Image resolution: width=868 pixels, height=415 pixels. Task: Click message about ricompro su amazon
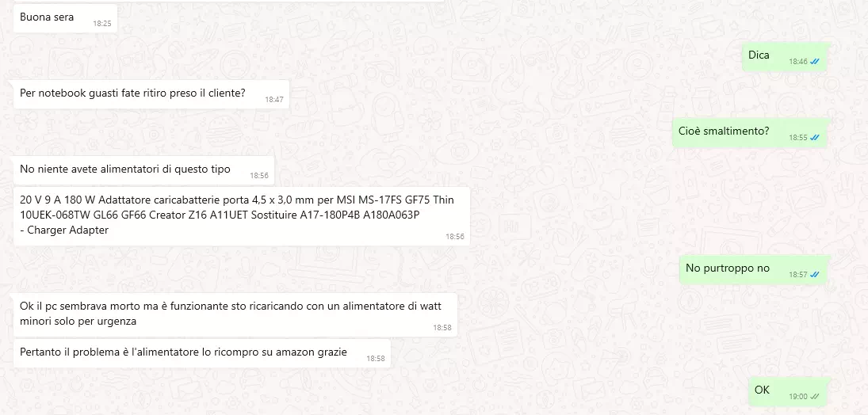pyautogui.click(x=201, y=353)
